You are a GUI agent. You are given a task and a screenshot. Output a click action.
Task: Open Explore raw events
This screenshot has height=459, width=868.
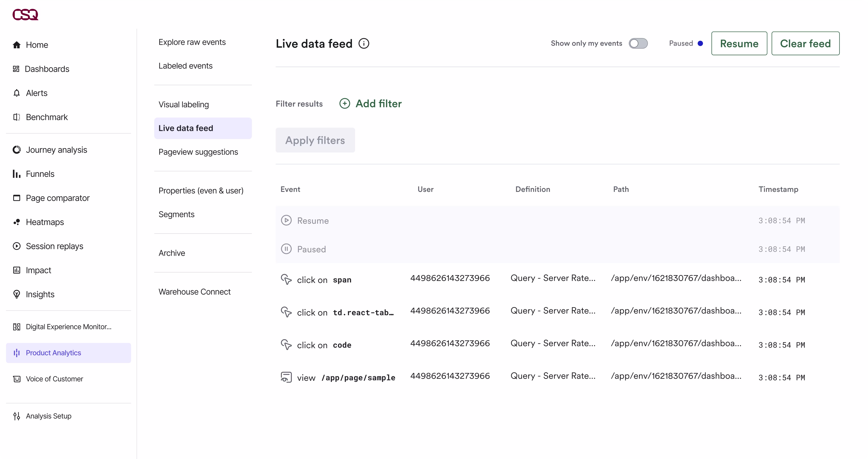(192, 42)
